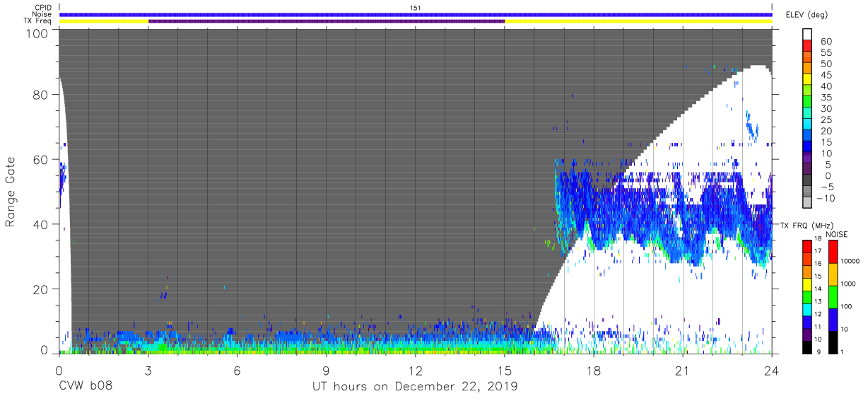This screenshot has width=868, height=401.
Task: Click the '6' hour x-axis tick label
Action: 237,371
